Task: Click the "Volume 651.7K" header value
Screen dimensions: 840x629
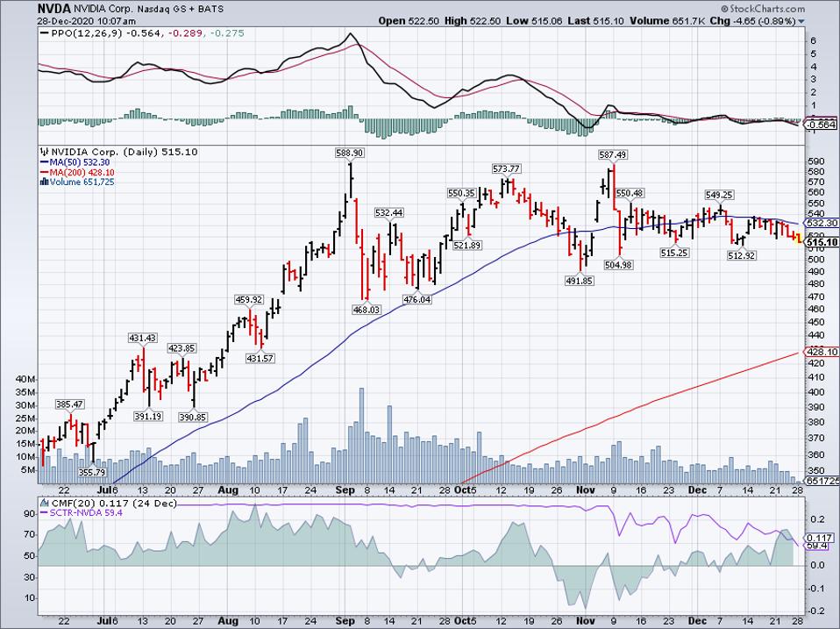Action: click(668, 21)
